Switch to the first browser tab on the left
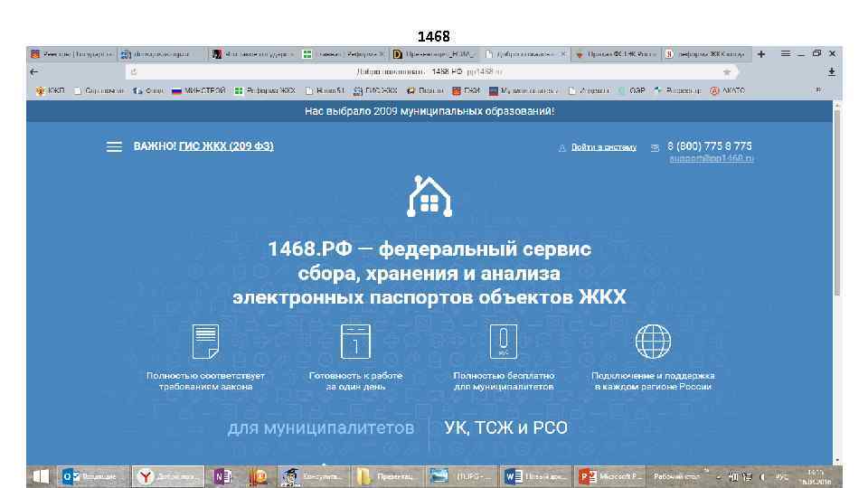Image resolution: width=868 pixels, height=488 pixels. (x=72, y=54)
